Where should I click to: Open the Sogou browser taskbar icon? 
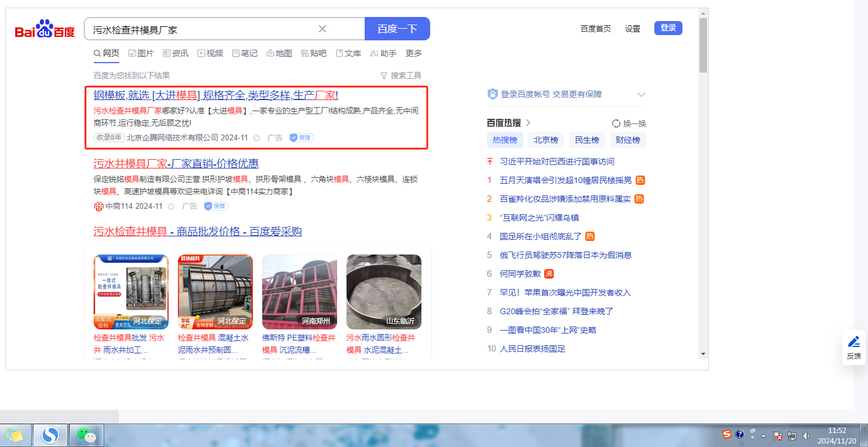coord(50,435)
